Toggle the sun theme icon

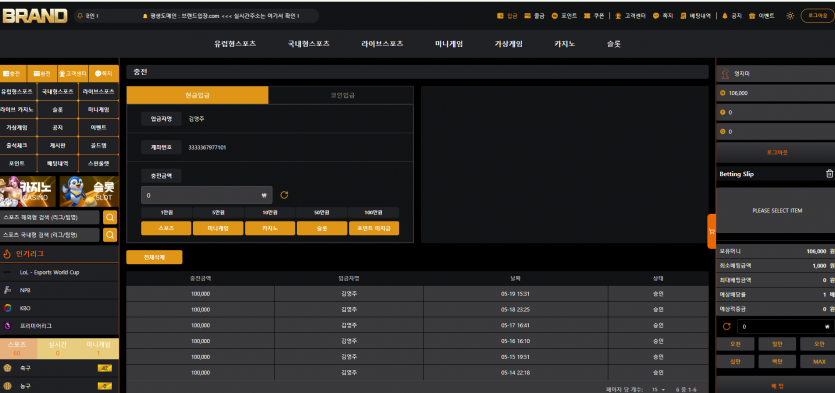(790, 16)
